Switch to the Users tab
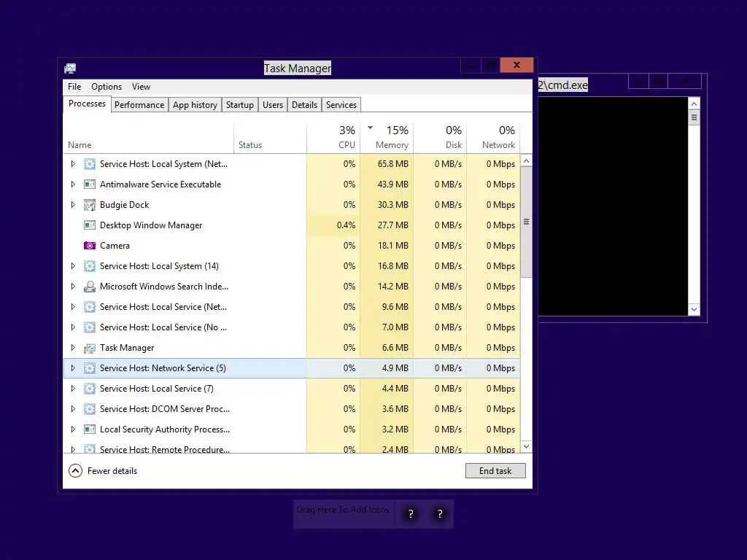The image size is (747, 560). click(273, 105)
